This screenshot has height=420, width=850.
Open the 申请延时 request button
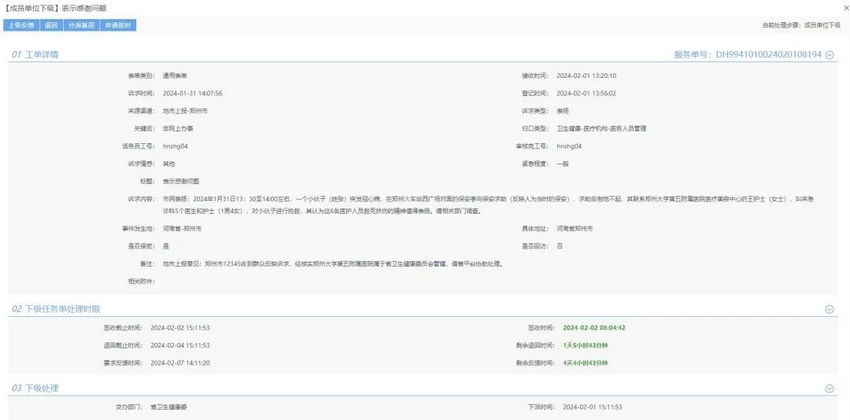(x=119, y=25)
